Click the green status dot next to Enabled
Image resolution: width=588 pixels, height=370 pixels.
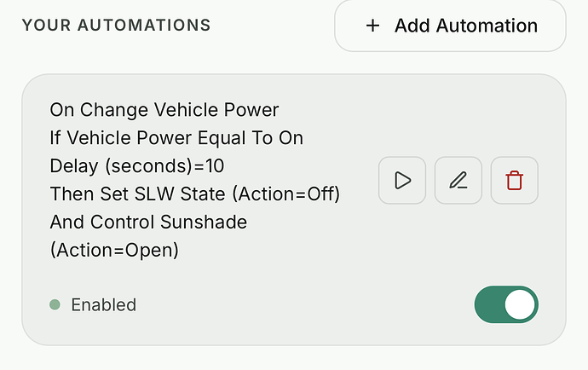tap(55, 304)
